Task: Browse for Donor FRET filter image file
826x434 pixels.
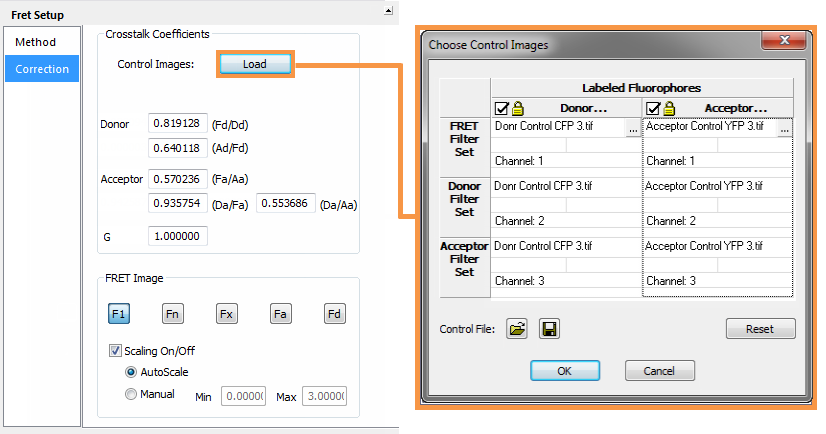Action: [632, 128]
